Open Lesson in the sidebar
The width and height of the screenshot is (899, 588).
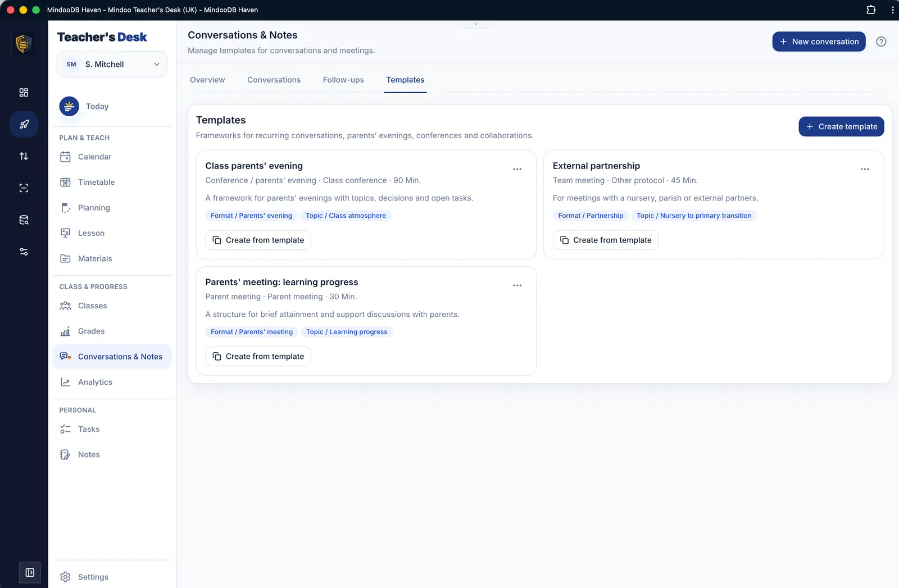(112, 233)
